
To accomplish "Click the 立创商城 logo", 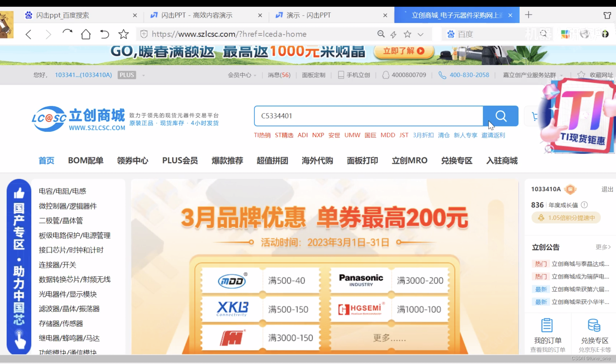I will pos(78,119).
